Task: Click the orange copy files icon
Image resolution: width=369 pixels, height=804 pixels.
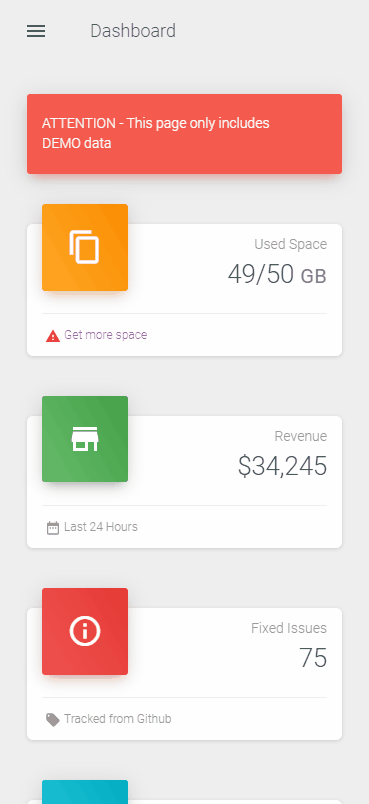Action: click(85, 247)
